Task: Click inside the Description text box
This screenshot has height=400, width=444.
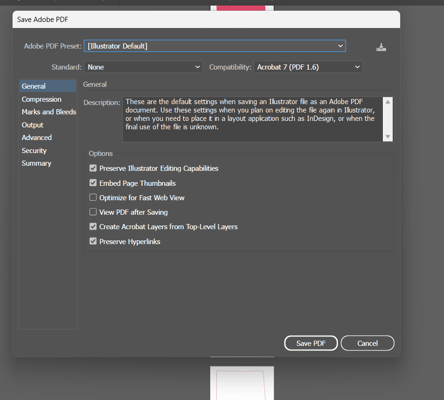Action: pyautogui.click(x=253, y=119)
